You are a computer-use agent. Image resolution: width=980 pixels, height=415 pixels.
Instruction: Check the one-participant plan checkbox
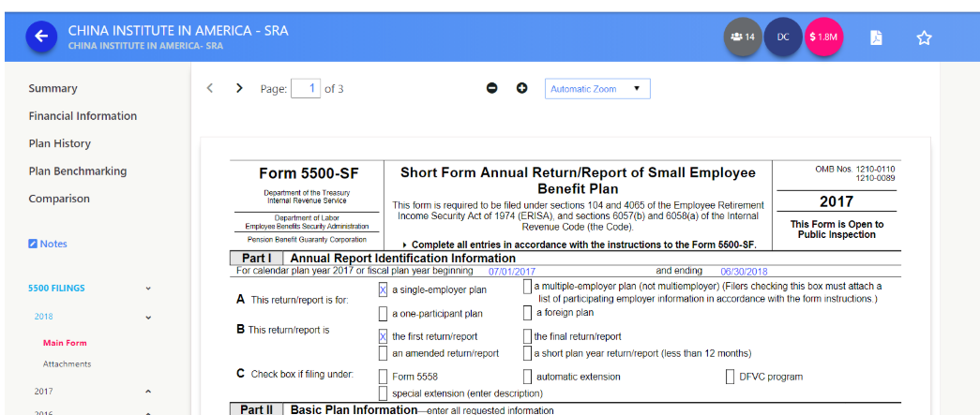(x=383, y=314)
